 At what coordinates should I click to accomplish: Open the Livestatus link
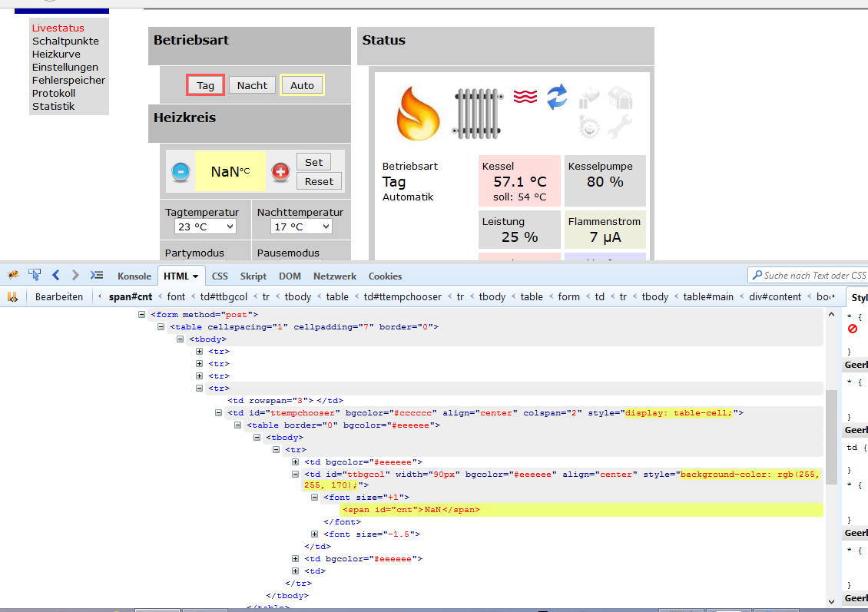pyautogui.click(x=58, y=28)
